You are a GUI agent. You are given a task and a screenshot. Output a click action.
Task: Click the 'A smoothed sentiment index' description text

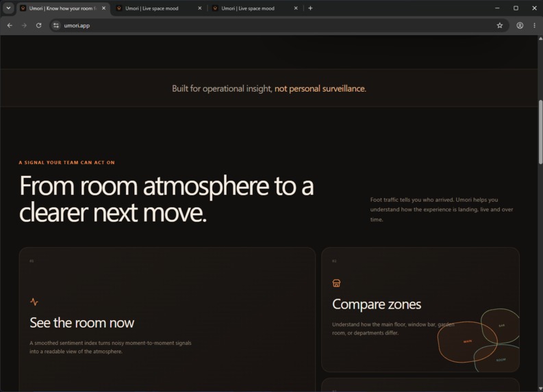point(110,347)
